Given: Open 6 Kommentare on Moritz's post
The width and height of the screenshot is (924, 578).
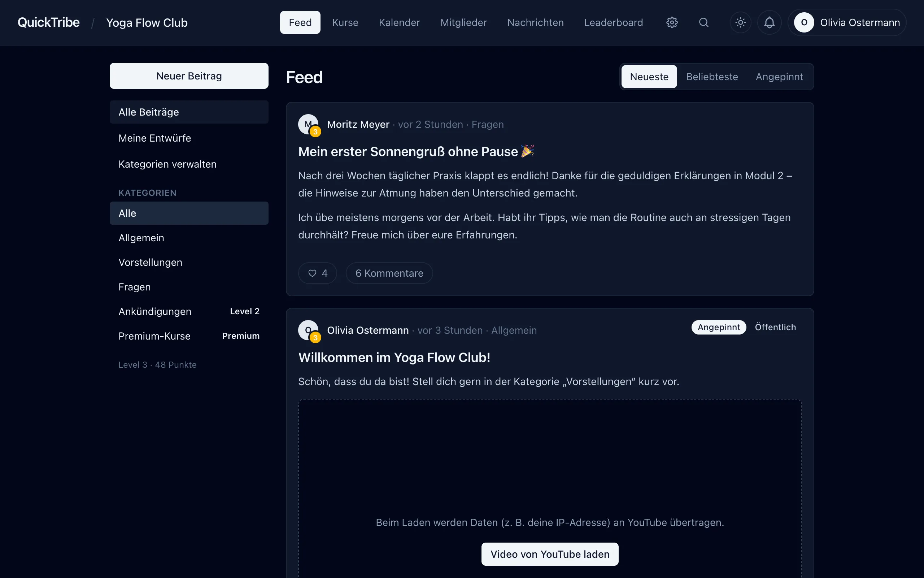Looking at the screenshot, I should click(389, 273).
